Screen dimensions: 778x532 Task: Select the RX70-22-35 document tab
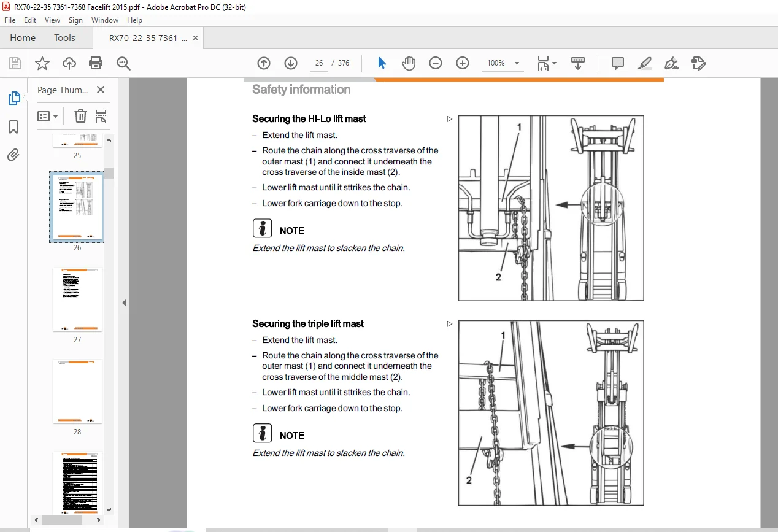click(x=148, y=38)
